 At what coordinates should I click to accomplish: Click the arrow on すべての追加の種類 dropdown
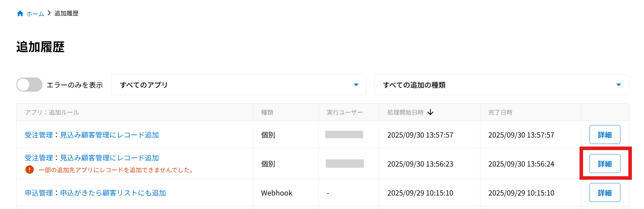tap(618, 85)
